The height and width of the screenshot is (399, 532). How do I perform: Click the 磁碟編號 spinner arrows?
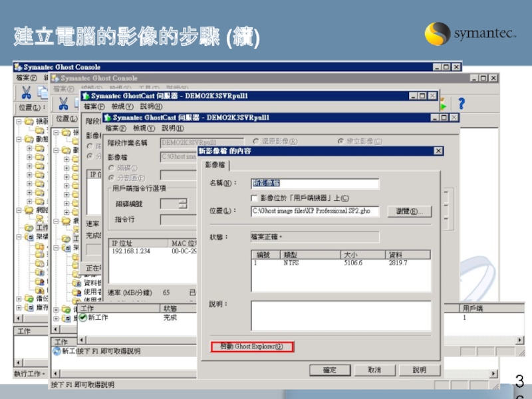tap(183, 203)
